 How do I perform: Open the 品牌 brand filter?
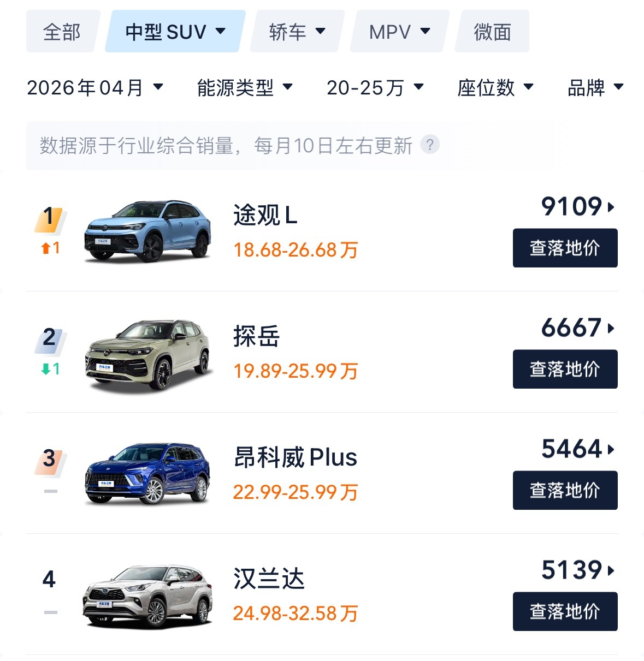[x=595, y=87]
